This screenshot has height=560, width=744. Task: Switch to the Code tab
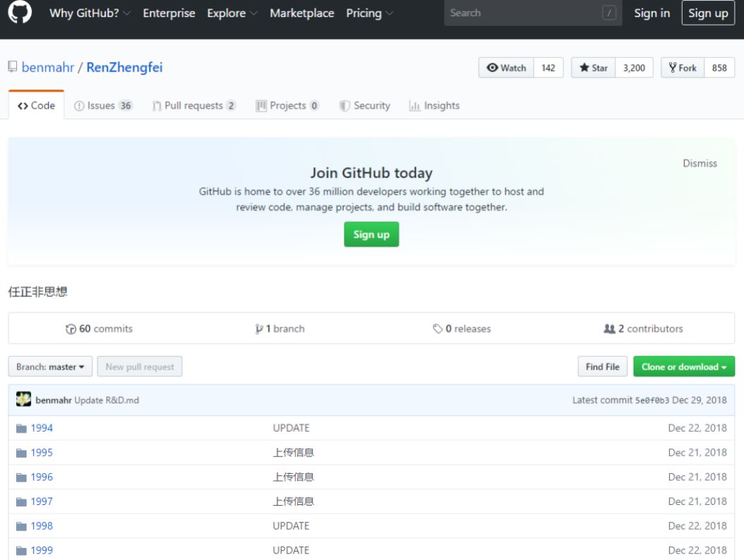[x=37, y=105]
